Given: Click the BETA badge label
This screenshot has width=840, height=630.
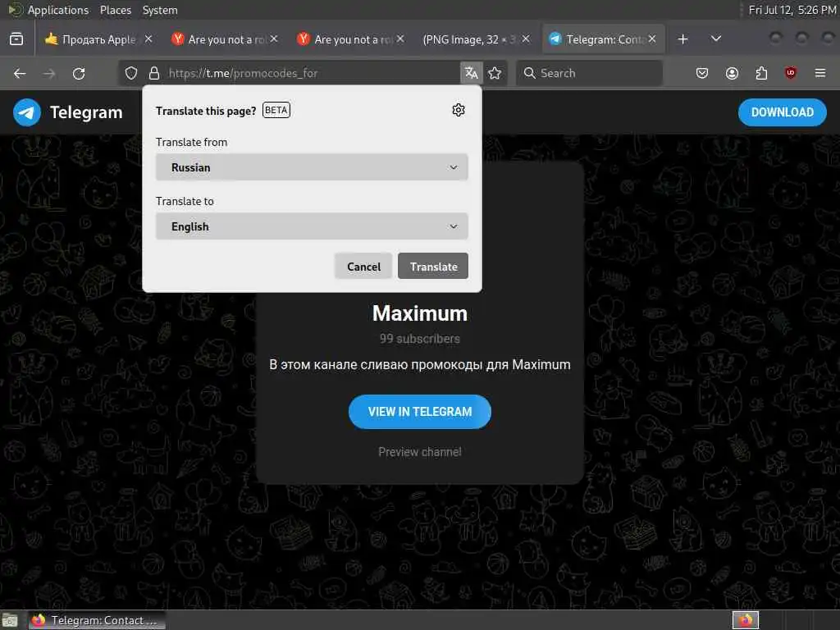Looking at the screenshot, I should (x=276, y=111).
